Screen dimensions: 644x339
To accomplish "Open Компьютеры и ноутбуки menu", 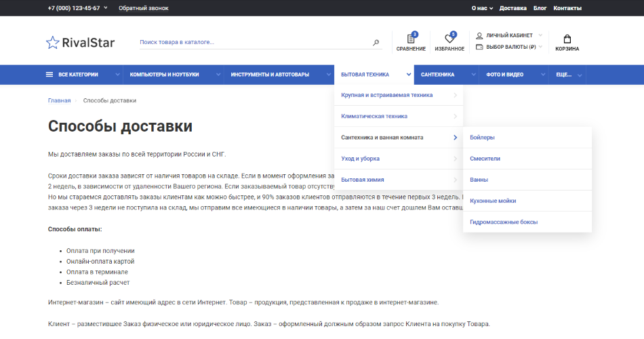I will pyautogui.click(x=164, y=75).
